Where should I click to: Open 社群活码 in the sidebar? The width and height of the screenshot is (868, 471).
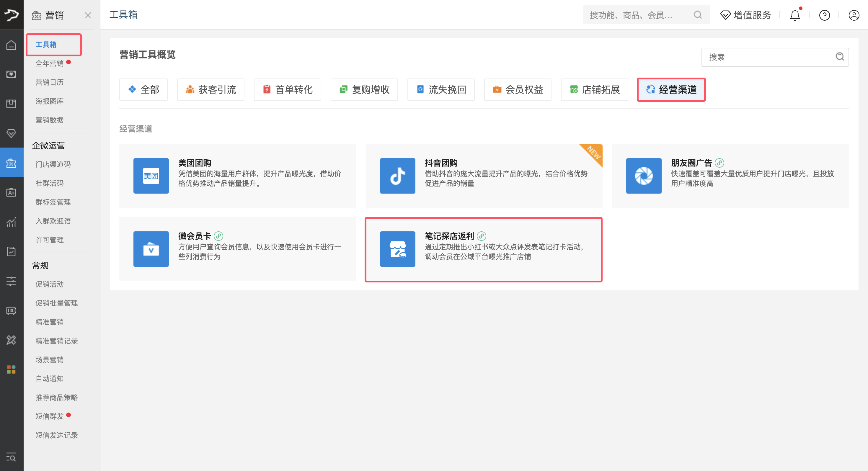pos(50,183)
